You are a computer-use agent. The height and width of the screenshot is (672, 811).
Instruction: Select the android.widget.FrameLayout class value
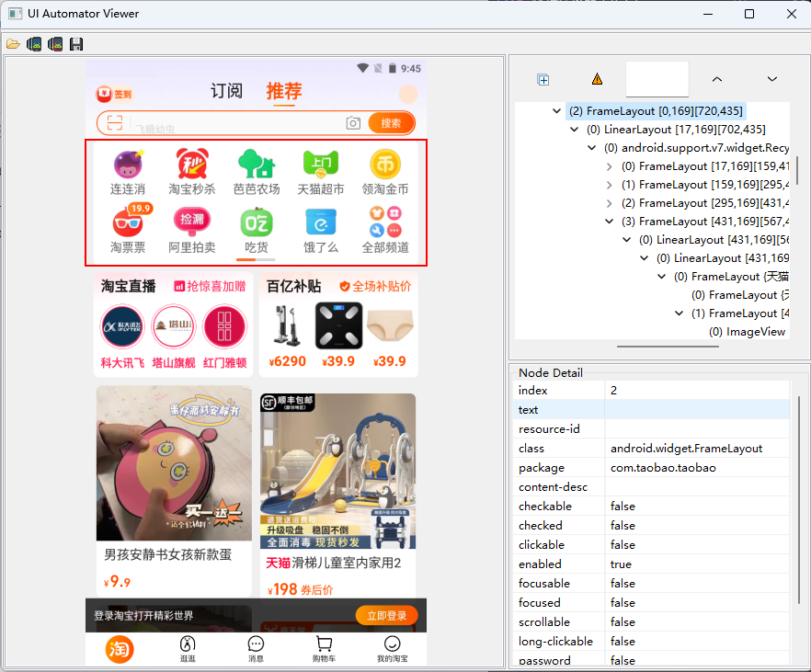[686, 449]
